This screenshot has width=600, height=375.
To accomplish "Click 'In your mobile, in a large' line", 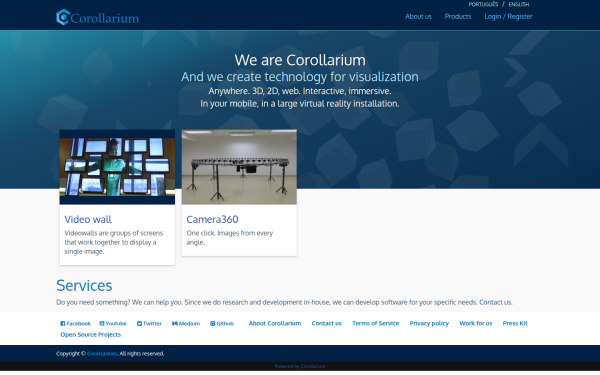I will (x=300, y=104).
